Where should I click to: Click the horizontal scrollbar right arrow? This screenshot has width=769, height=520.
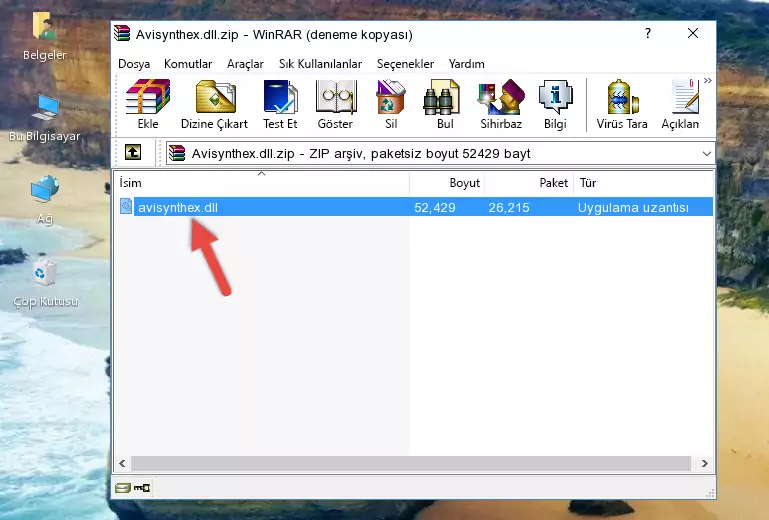coord(705,463)
